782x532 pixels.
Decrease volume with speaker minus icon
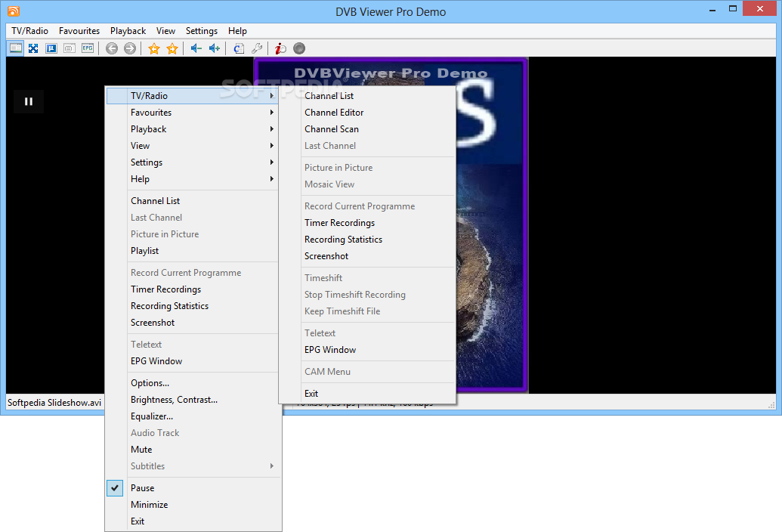click(196, 48)
